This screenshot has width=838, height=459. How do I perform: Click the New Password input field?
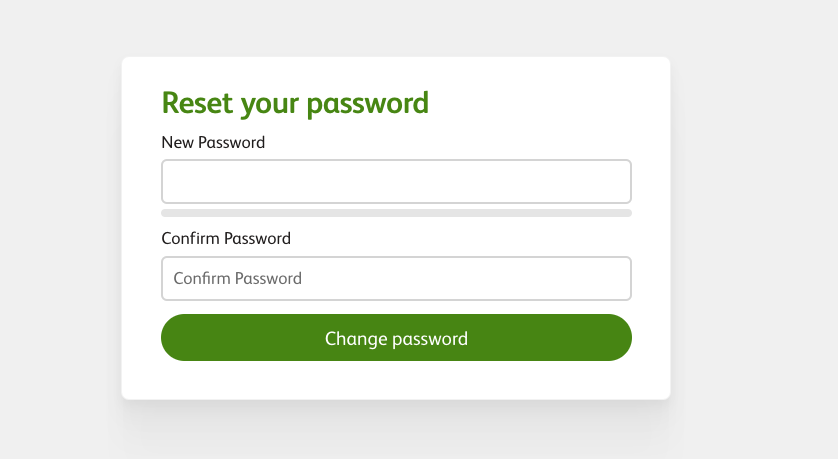point(396,182)
